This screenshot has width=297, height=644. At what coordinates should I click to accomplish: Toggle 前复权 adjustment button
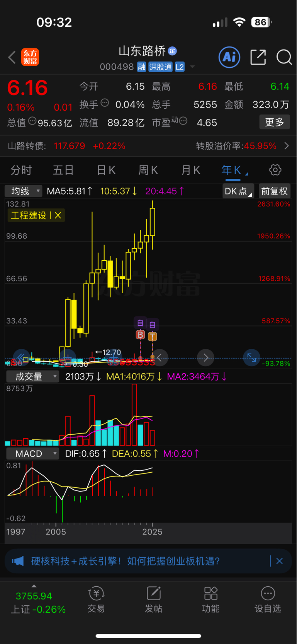pyautogui.click(x=275, y=191)
